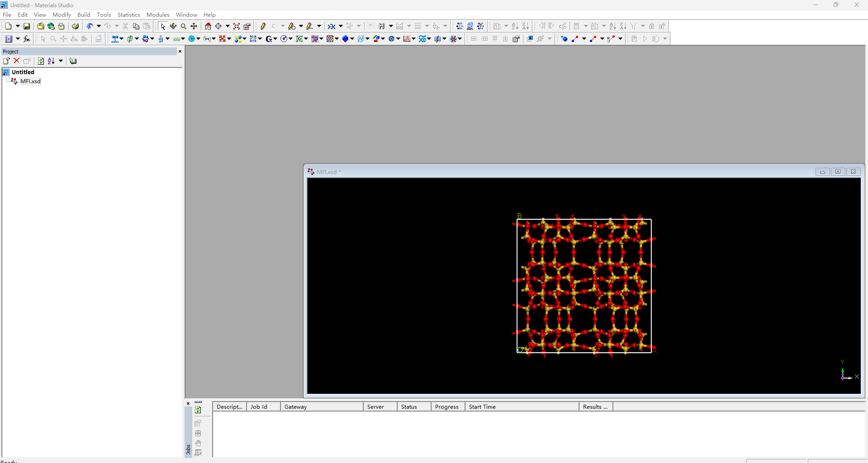Open the Build menu

pyautogui.click(x=84, y=15)
